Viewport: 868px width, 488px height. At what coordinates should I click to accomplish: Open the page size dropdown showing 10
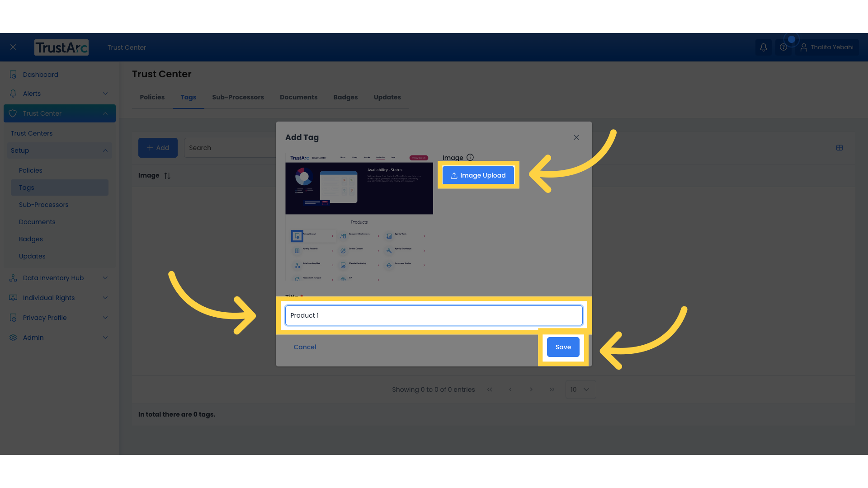[580, 389]
